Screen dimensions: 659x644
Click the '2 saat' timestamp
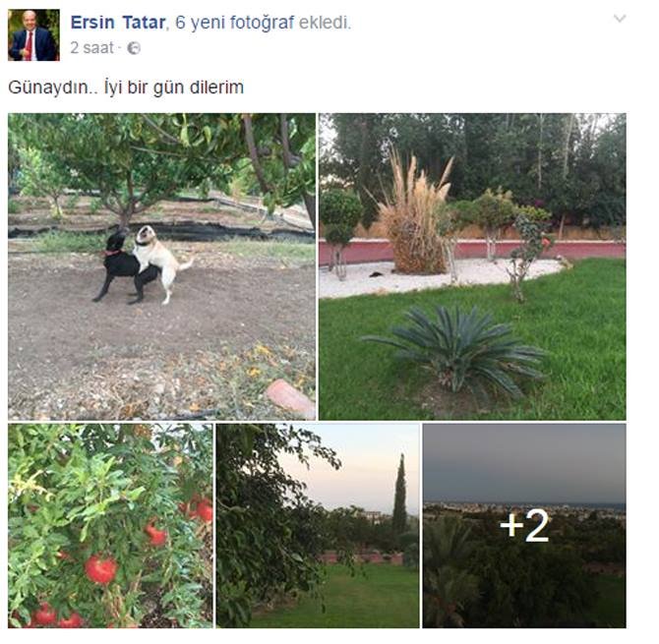point(91,48)
